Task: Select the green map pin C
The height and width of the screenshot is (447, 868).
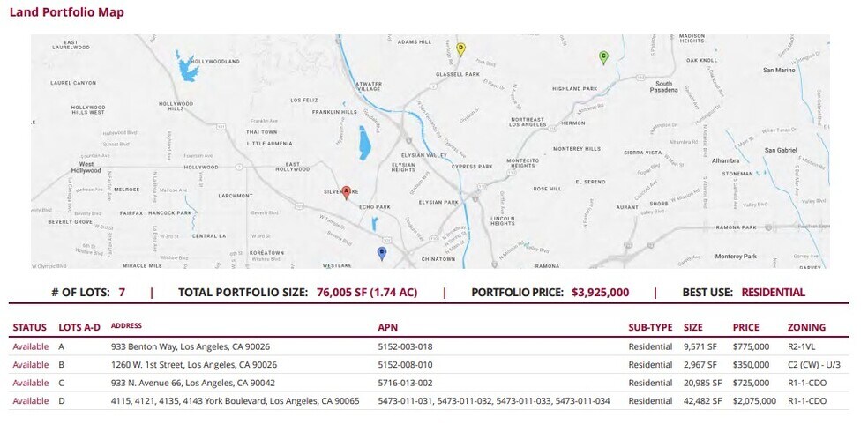Action: (603, 56)
